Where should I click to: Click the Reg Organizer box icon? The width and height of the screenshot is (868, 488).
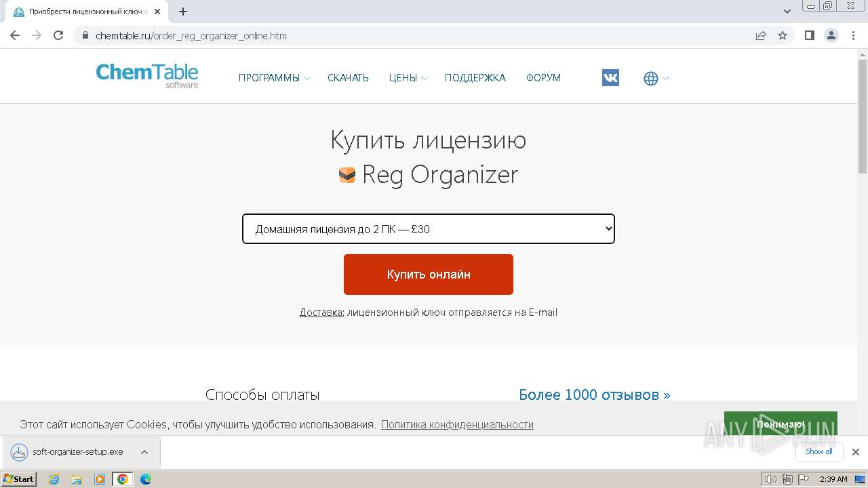tap(347, 175)
